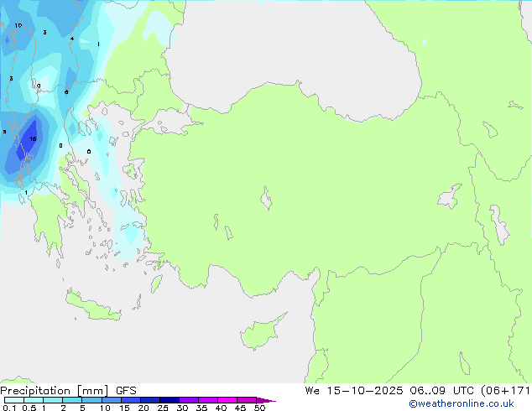
Task: Click the island of Crete on map
Action: click(91, 307)
